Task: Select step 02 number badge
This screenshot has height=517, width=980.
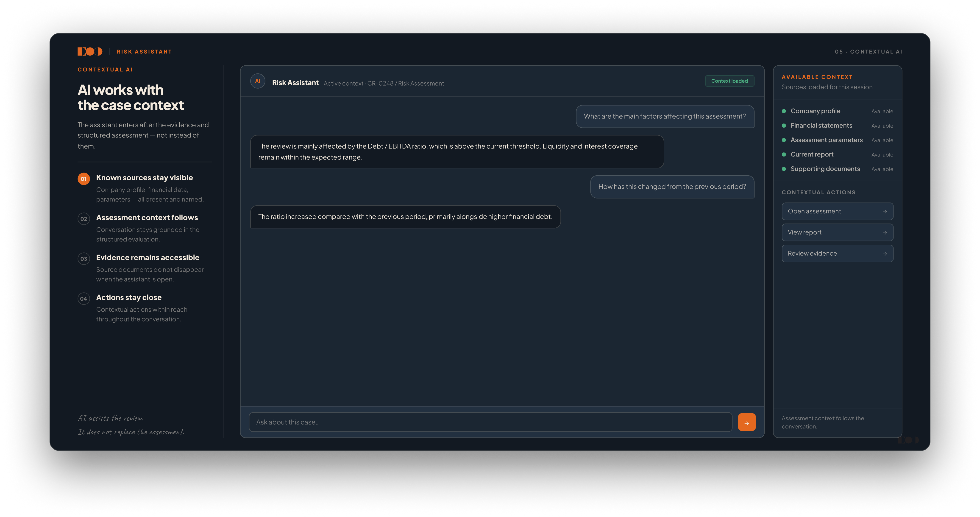Action: (84, 219)
